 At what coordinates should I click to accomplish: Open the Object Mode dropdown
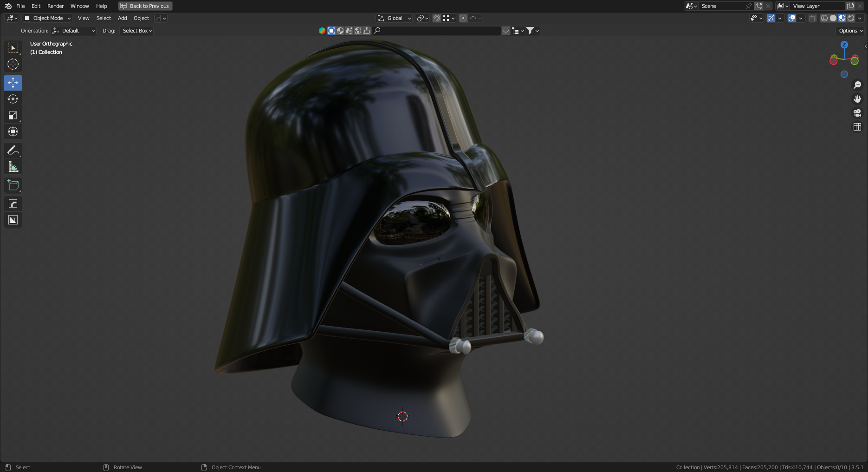pyautogui.click(x=47, y=18)
